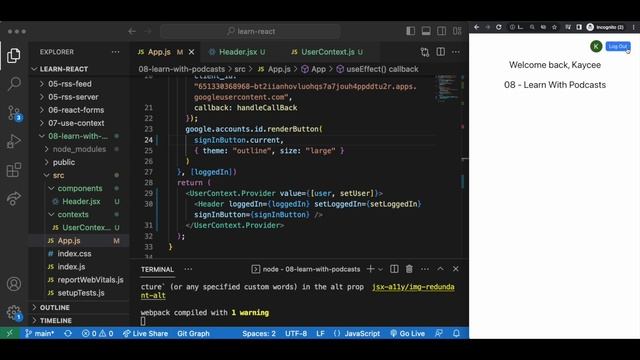Bookmark page with star in browser
The height and width of the screenshot is (360, 640).
pos(554,27)
